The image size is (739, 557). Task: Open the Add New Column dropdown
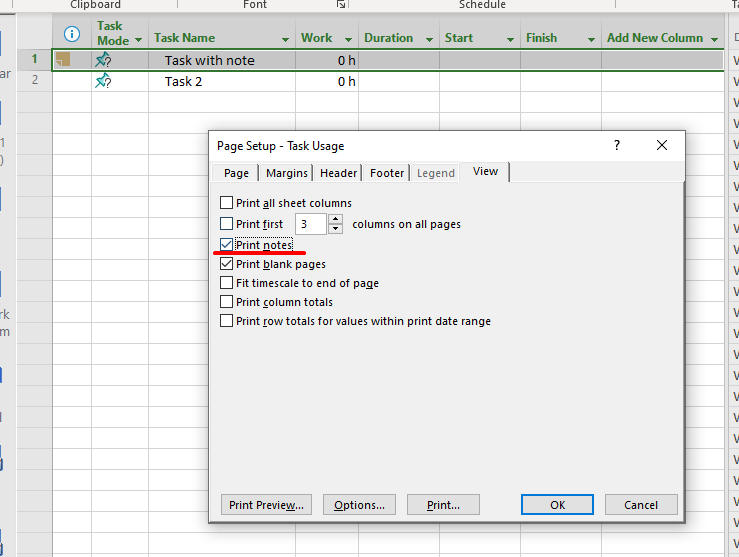714,39
